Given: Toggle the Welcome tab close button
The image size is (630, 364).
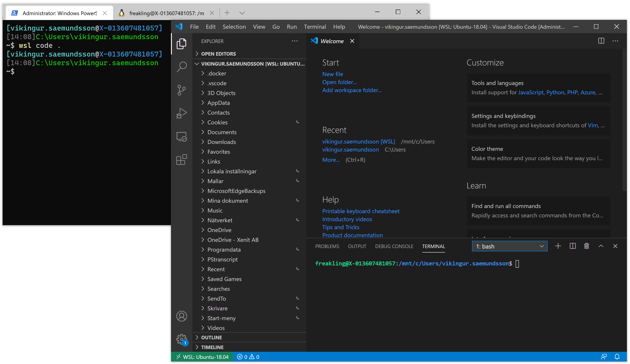Looking at the screenshot, I should pos(352,41).
